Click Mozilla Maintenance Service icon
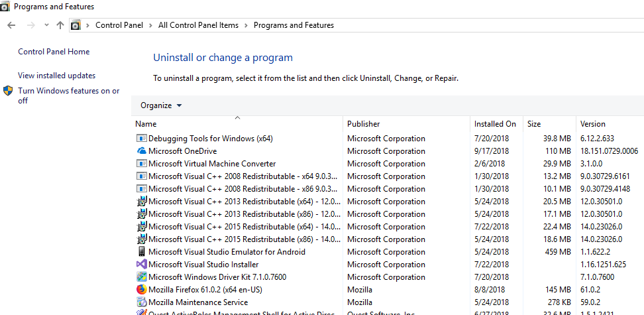 [x=141, y=302]
